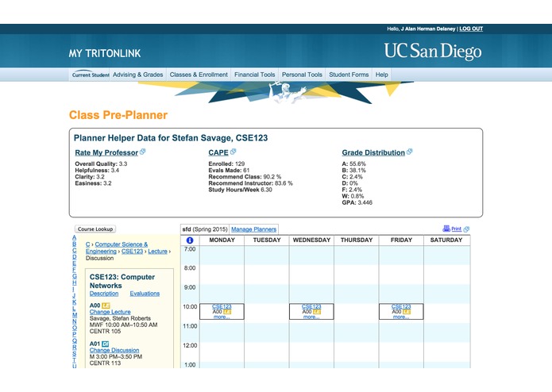
Task: Jump to letter B in course index
Action: (75, 244)
